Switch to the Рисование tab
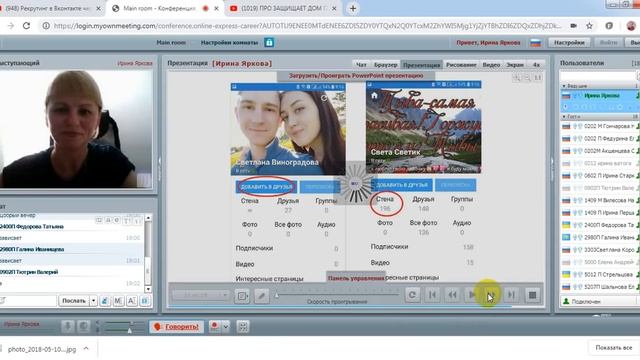This screenshot has width=640, height=360. coord(461,64)
